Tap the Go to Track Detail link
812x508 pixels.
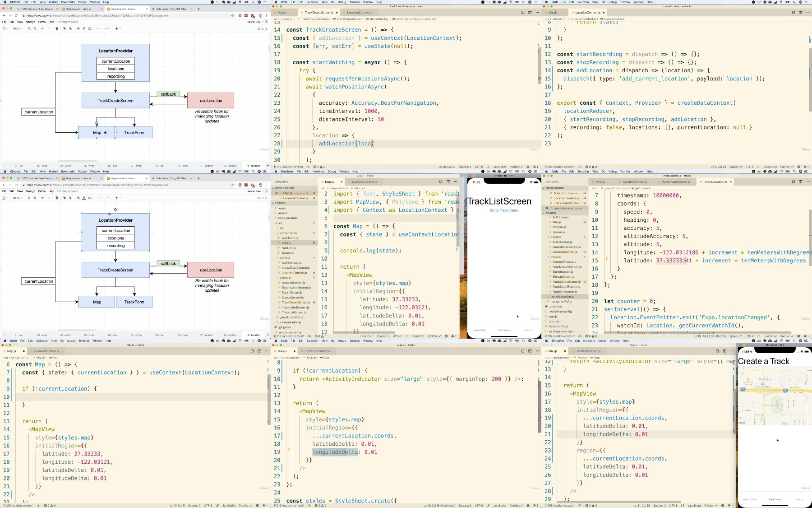504,210
